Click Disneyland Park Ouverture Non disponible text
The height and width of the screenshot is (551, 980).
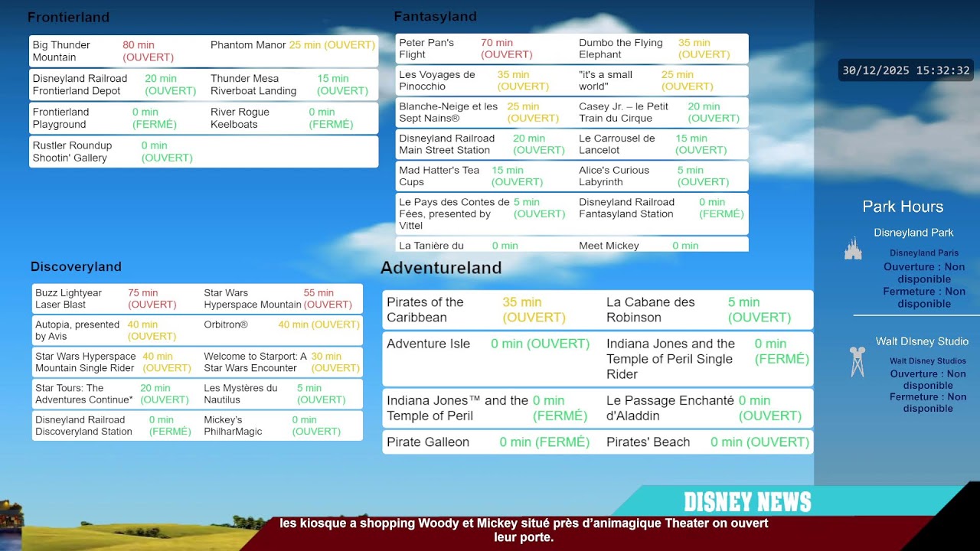924,273
